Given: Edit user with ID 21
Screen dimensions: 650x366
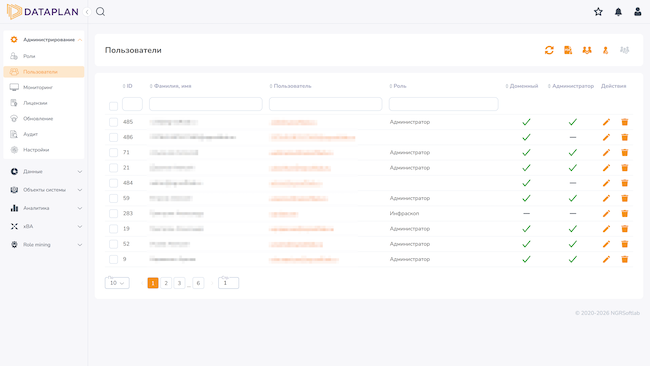Looking at the screenshot, I should pyautogui.click(x=606, y=168).
